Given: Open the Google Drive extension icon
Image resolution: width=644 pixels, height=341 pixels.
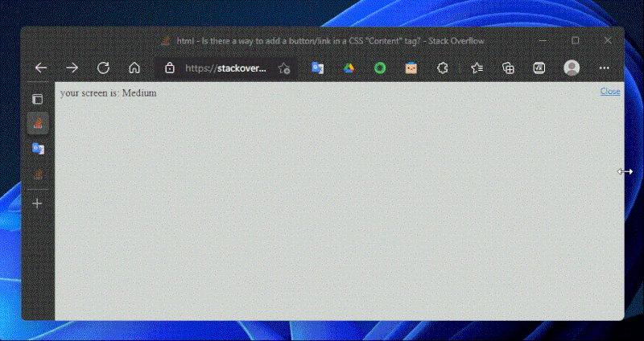Looking at the screenshot, I should pos(349,68).
